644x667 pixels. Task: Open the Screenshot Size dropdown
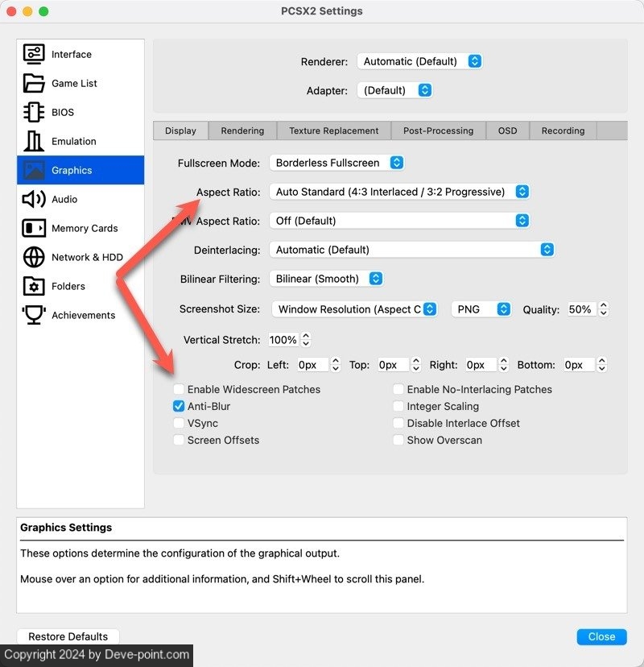pyautogui.click(x=354, y=309)
